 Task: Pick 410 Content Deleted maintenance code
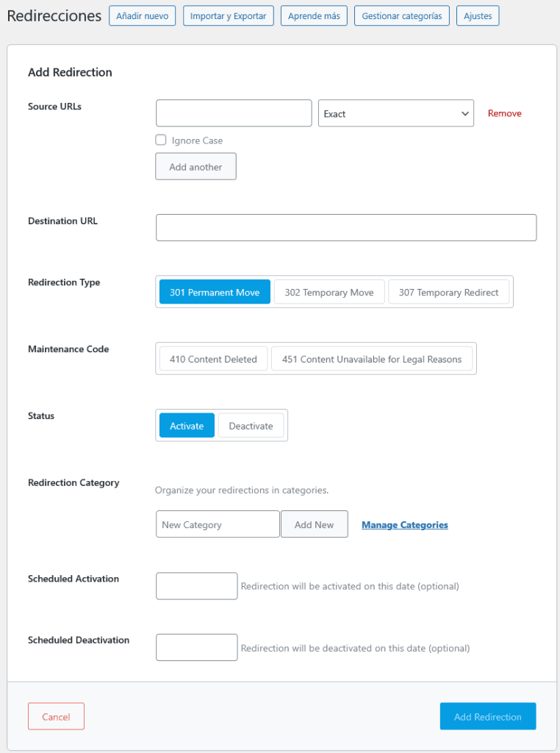[213, 360]
